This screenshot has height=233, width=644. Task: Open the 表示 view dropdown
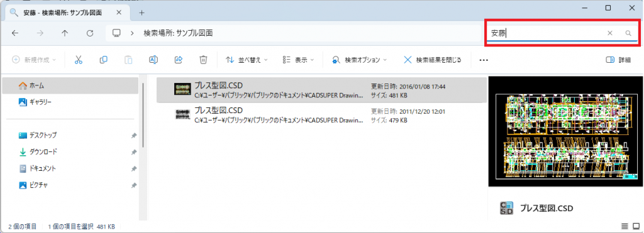(298, 60)
